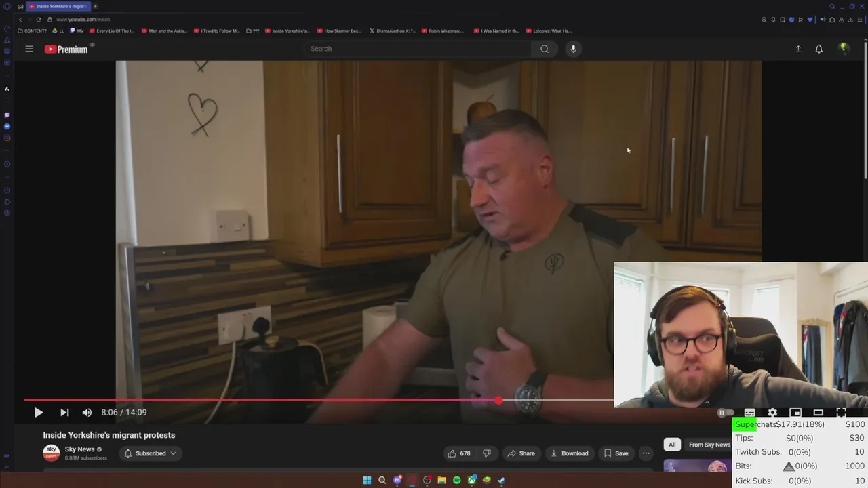Open the ad blocker shield icon

click(791, 20)
